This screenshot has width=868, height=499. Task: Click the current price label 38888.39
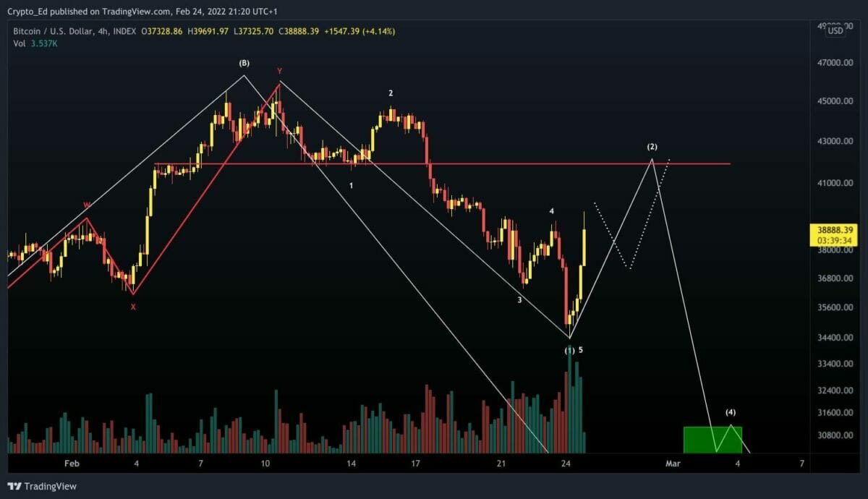[834, 229]
